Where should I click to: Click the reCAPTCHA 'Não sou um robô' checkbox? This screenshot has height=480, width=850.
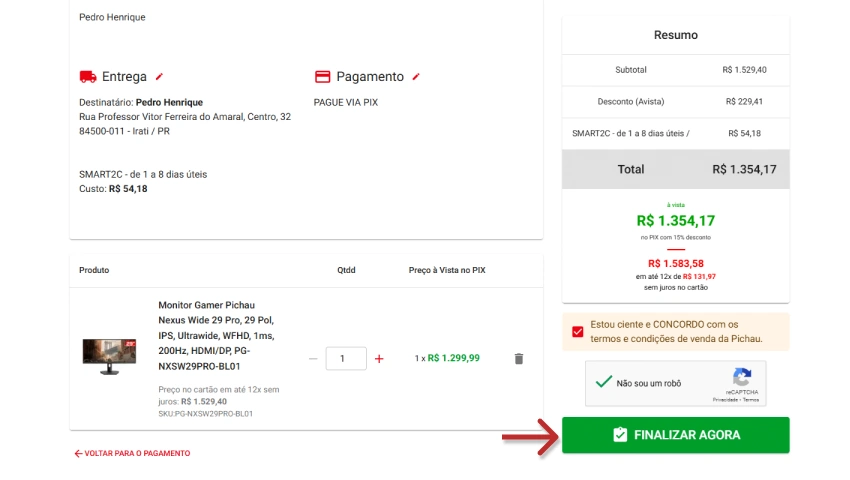point(603,382)
